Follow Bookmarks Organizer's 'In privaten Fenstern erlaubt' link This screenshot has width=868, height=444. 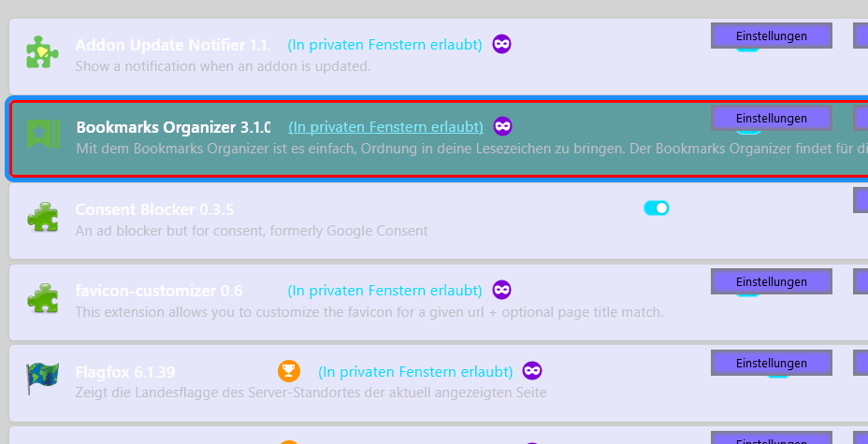click(385, 127)
